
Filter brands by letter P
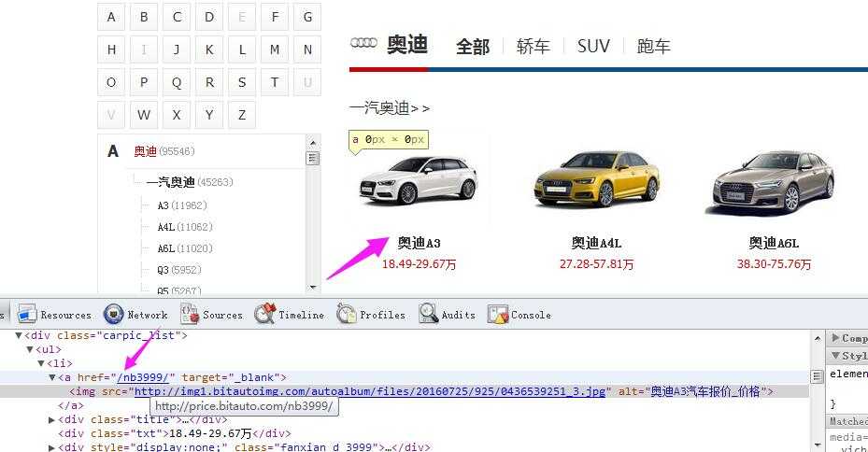coord(144,82)
